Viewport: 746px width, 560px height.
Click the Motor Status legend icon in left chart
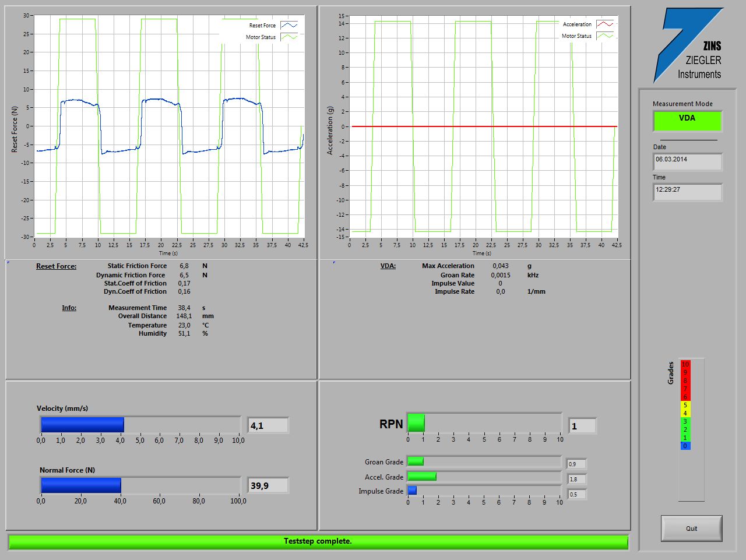(289, 37)
